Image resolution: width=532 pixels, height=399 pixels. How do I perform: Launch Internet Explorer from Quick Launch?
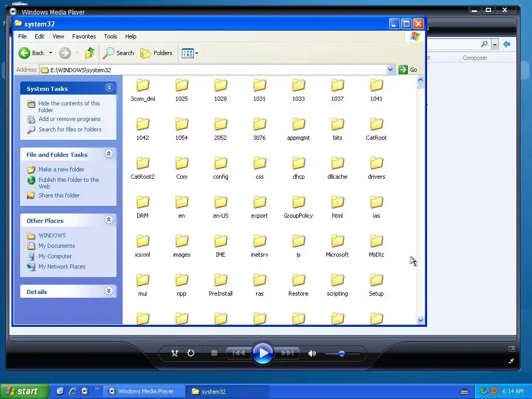[x=73, y=391]
